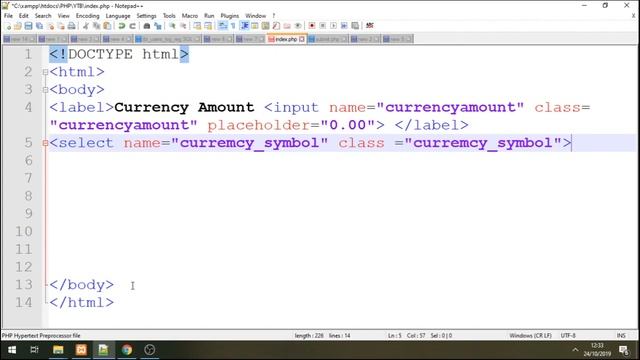Click Windows (CR LF) in the status bar
640x360 pixels.
click(x=530, y=336)
